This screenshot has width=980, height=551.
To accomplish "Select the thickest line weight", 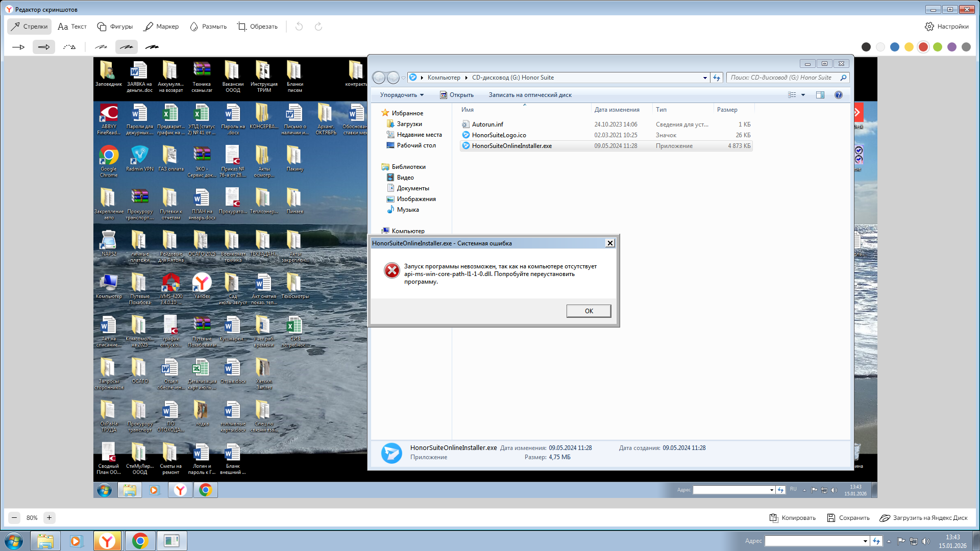I will point(152,47).
